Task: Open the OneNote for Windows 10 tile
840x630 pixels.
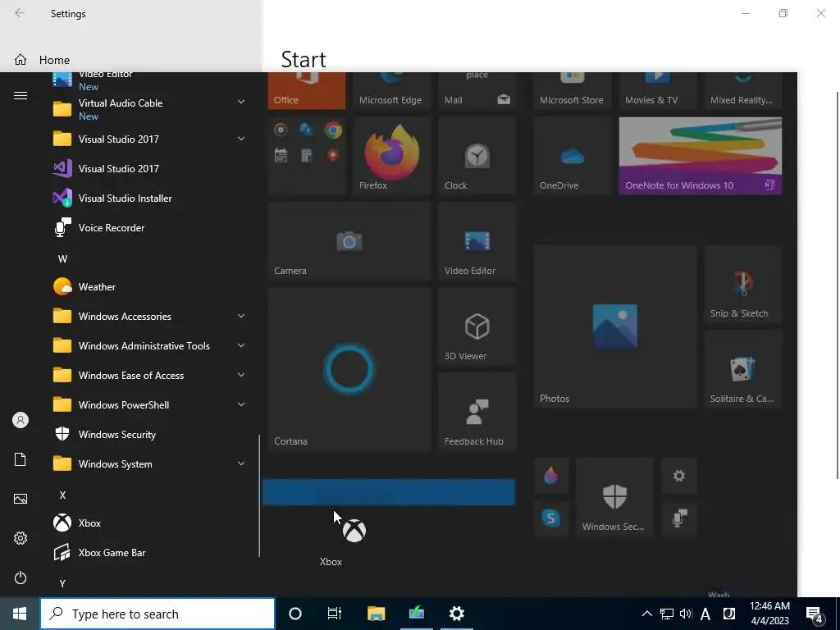Action: point(701,155)
